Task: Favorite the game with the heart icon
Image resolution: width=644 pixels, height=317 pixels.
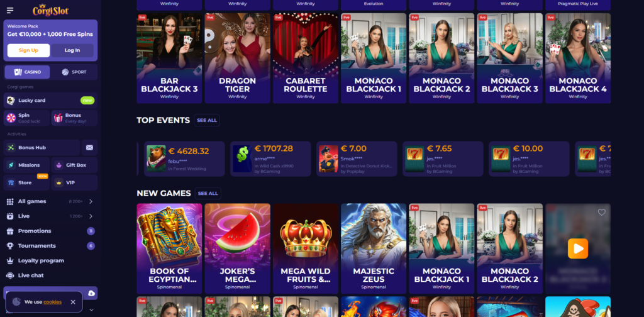Action: pyautogui.click(x=602, y=213)
